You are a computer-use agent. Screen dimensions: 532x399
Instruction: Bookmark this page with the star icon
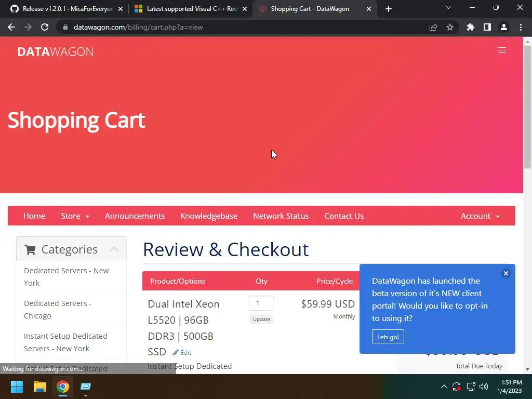coord(450,27)
